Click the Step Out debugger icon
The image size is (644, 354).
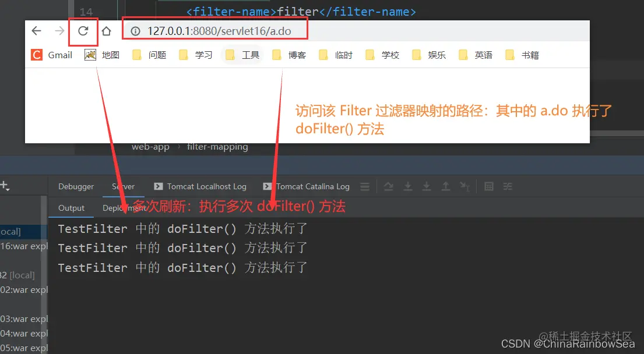coord(446,187)
